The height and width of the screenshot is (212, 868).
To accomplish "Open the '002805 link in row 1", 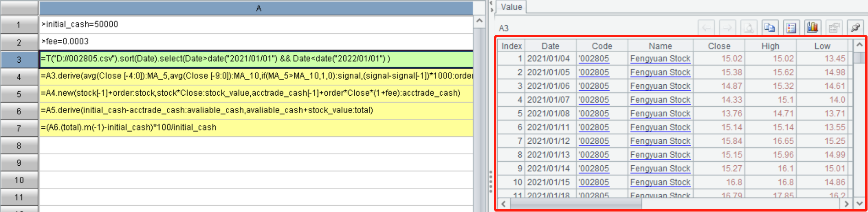I will pyautogui.click(x=594, y=59).
